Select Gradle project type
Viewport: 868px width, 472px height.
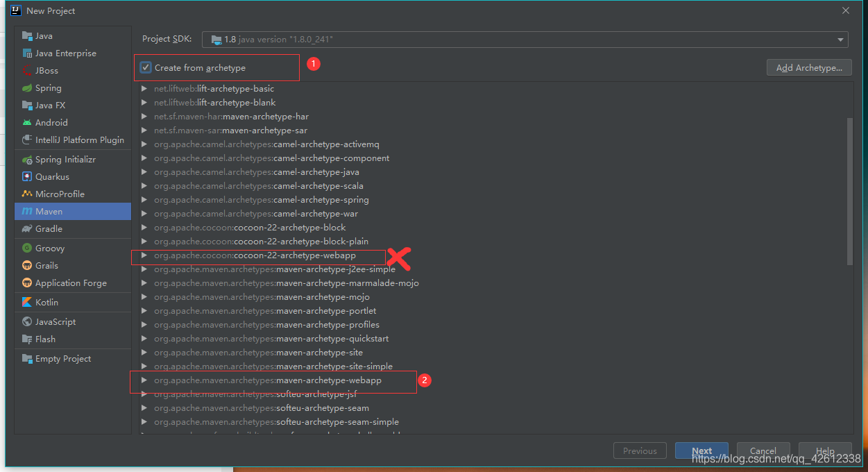pyautogui.click(x=73, y=229)
